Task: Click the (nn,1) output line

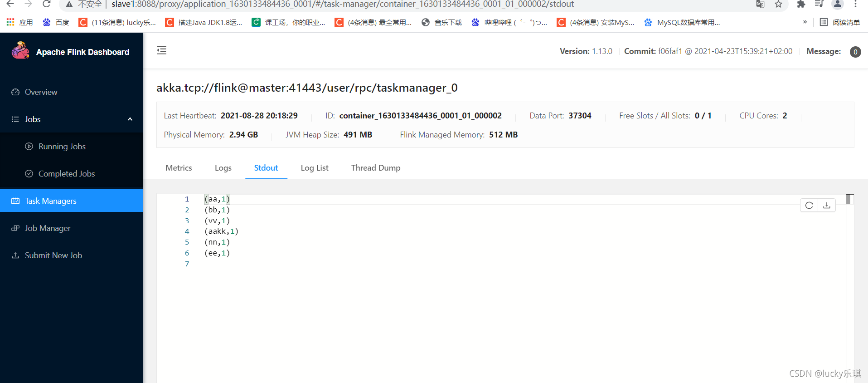Action: (217, 242)
